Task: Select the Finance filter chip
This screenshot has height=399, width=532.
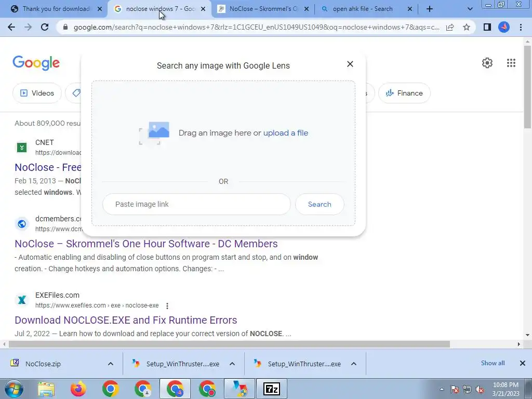Action: (404, 93)
